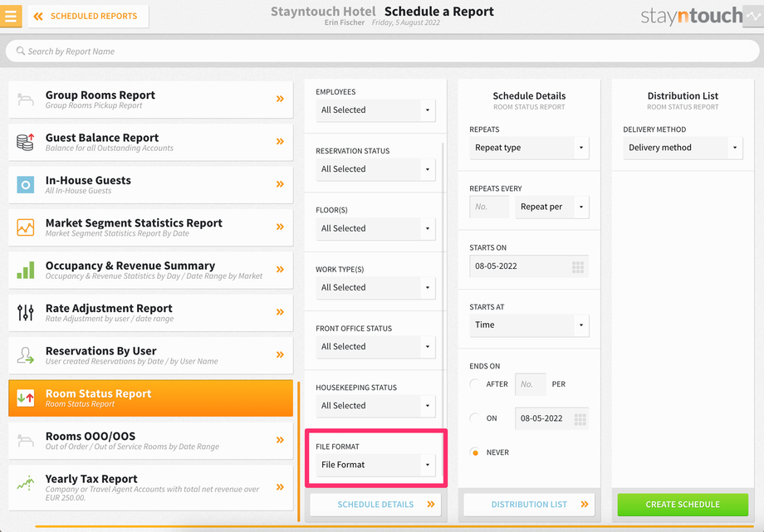Viewport: 764px width, 532px height.
Task: Open the Floor(s) dropdown
Action: pos(375,228)
